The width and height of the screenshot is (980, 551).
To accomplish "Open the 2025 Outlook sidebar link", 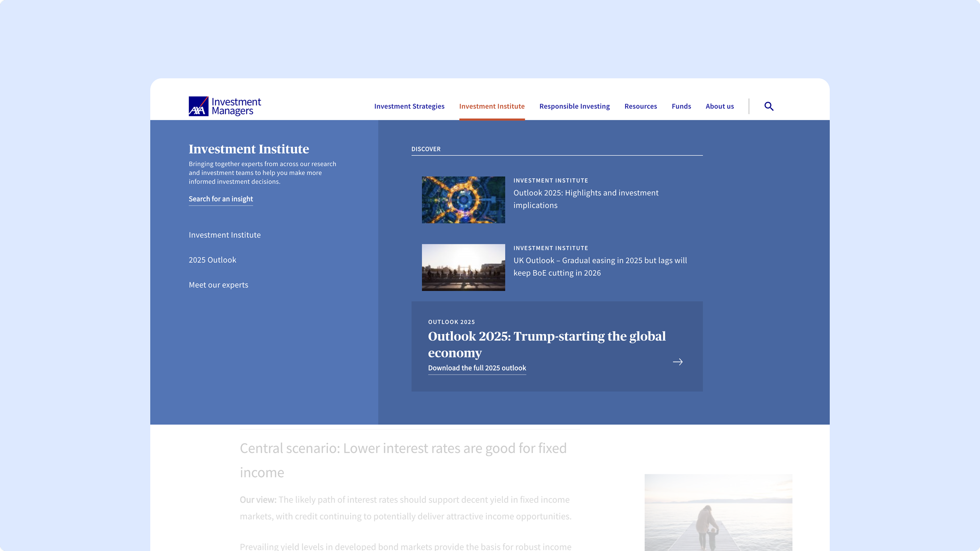I will [x=212, y=260].
